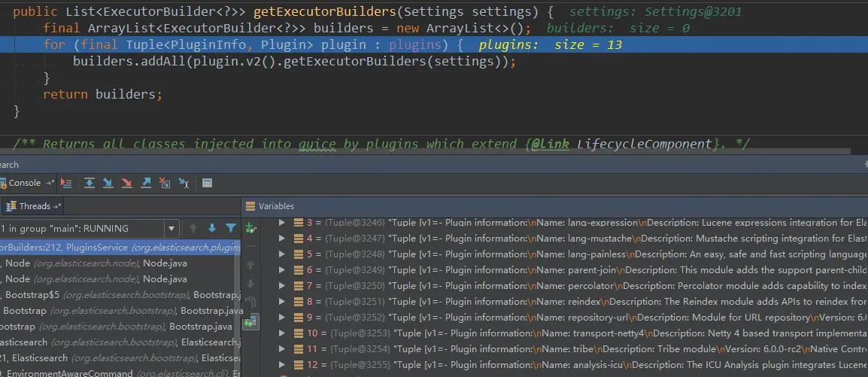Click the frames filter funnel icon
The image size is (868, 377).
tap(231, 228)
